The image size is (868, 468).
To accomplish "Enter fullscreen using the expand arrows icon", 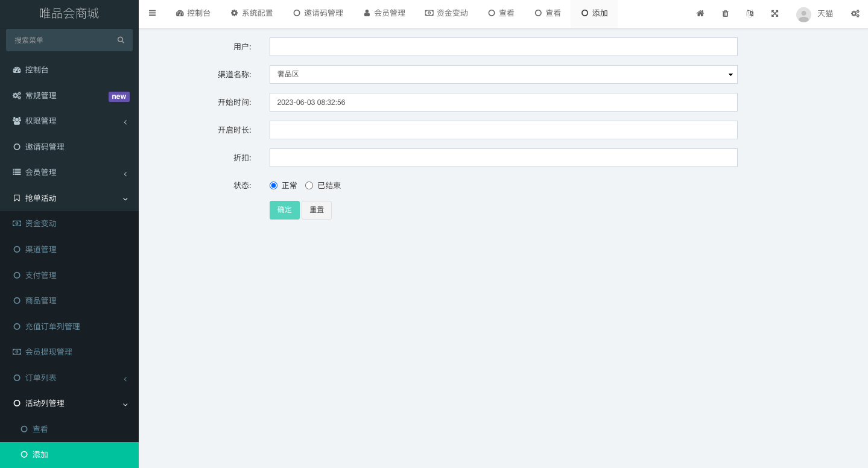I will point(775,13).
